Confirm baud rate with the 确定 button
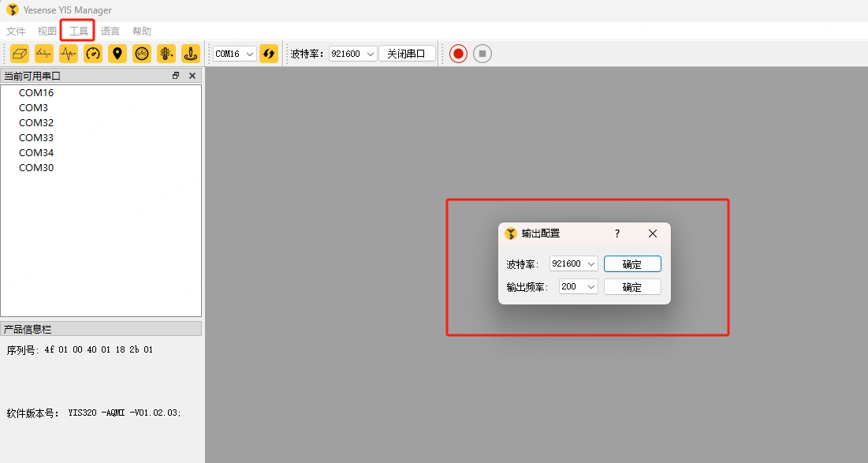This screenshot has width=868, height=463. [632, 264]
